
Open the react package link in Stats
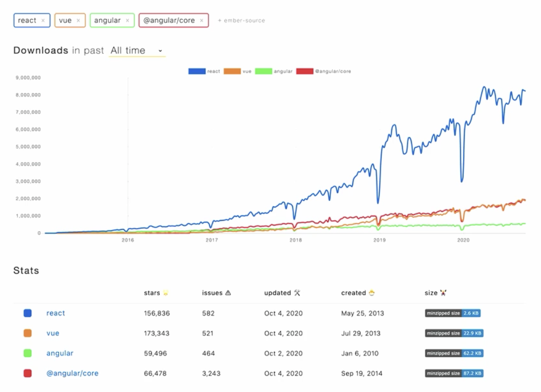tap(56, 313)
